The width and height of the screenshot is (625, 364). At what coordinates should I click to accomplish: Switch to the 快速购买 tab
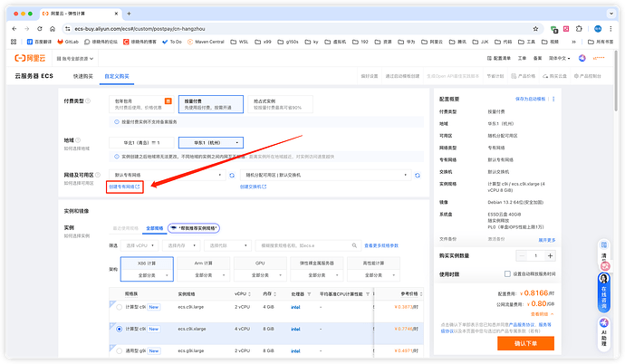(83, 76)
